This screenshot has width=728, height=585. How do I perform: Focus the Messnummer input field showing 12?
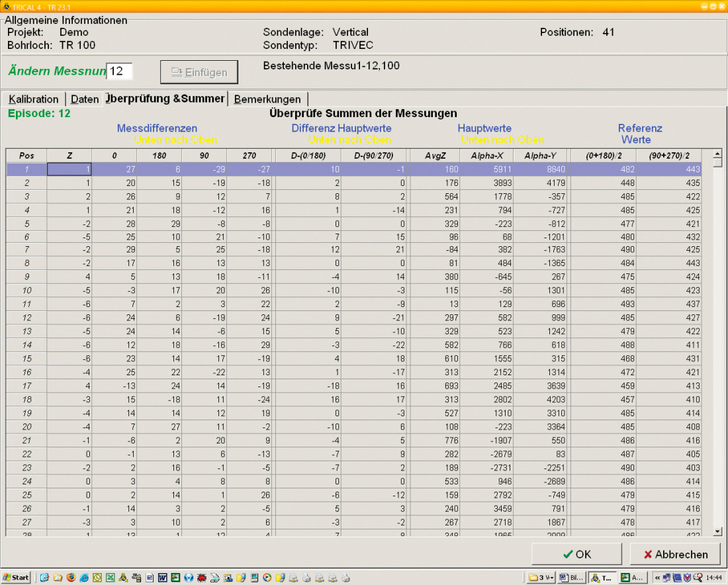tap(119, 71)
